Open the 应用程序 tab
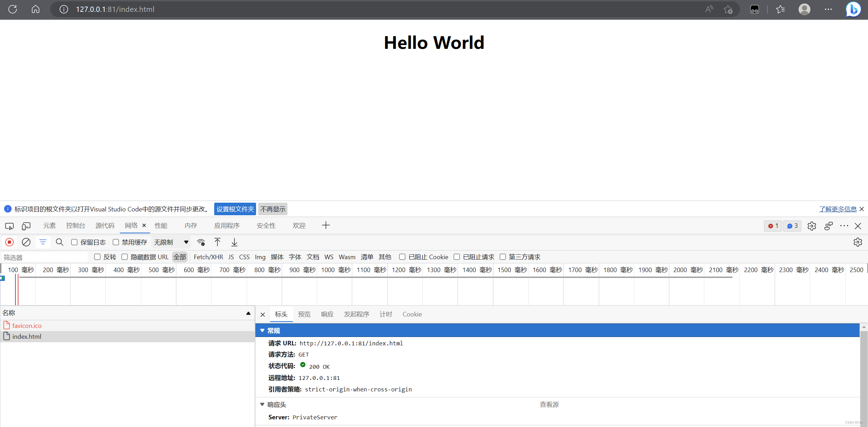 (x=227, y=226)
